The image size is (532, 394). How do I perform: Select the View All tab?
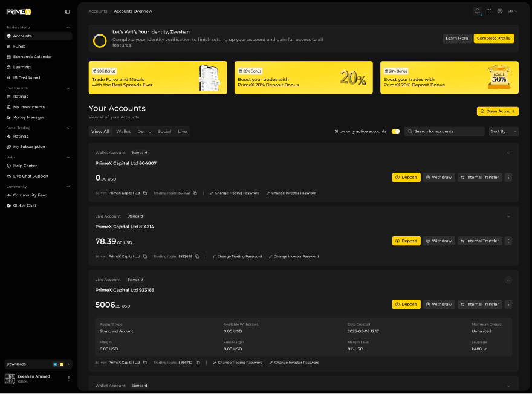pos(100,131)
